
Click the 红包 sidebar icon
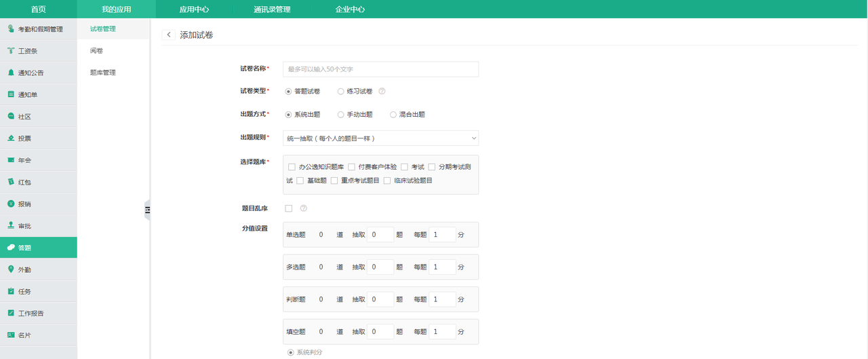point(11,182)
